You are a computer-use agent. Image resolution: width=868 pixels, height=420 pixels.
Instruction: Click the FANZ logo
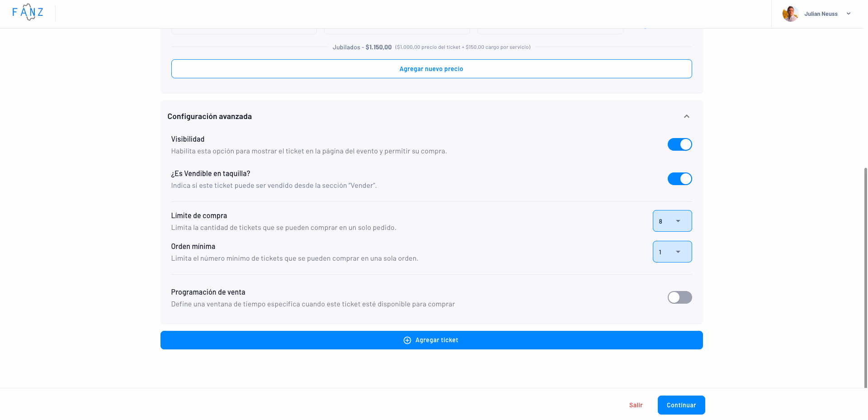[x=28, y=12]
